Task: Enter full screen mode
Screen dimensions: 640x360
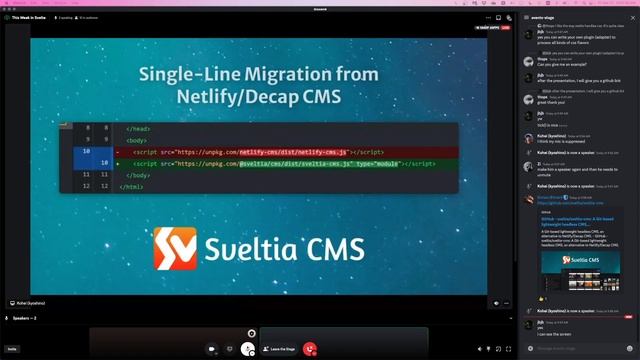Action: [509, 349]
